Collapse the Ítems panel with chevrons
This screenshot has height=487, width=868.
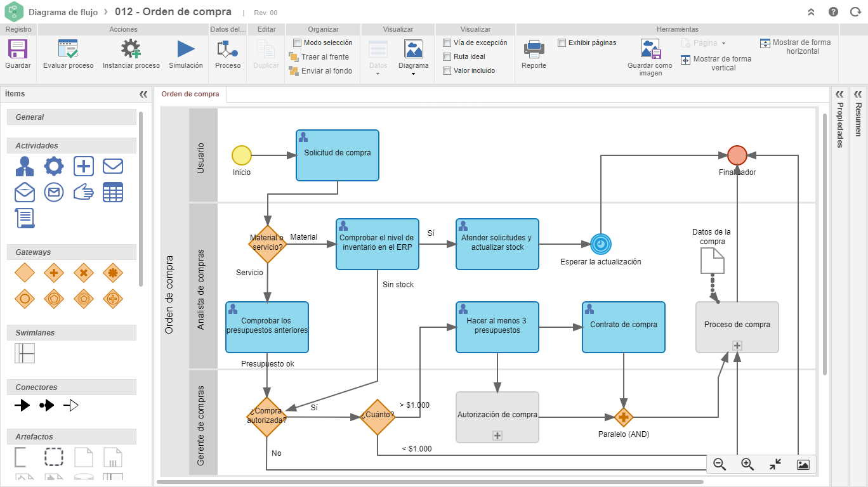pos(143,94)
